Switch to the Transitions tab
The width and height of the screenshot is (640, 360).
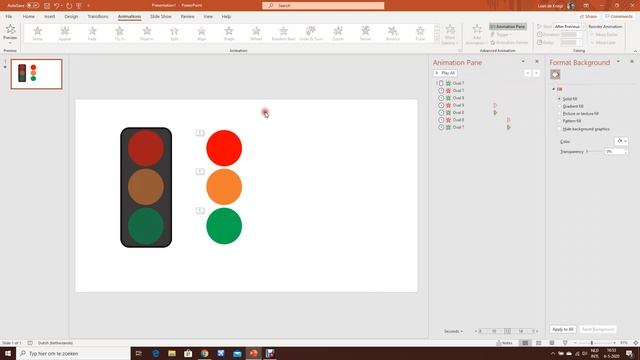(98, 16)
